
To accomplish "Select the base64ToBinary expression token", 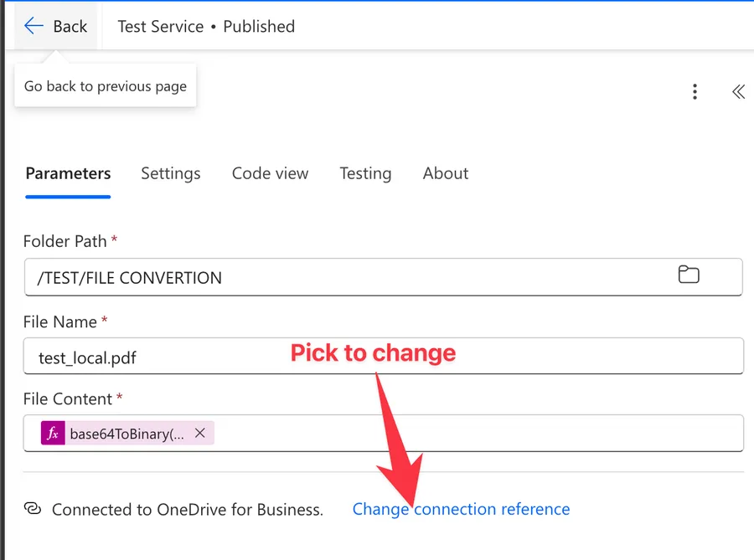I will pos(127,434).
